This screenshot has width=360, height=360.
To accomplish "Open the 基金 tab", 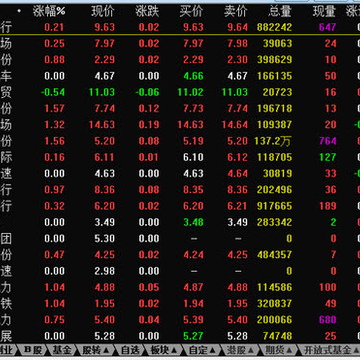I will point(62,350).
